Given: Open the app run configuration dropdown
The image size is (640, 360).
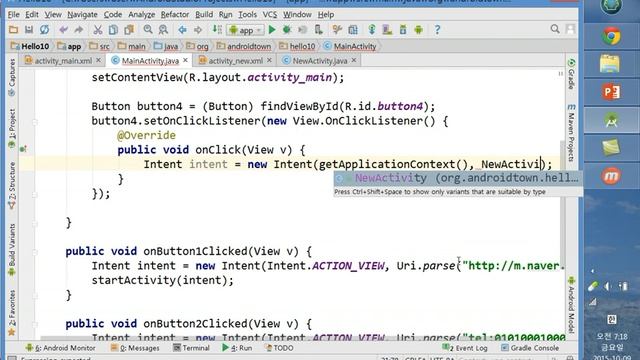Looking at the screenshot, I should 245,30.
